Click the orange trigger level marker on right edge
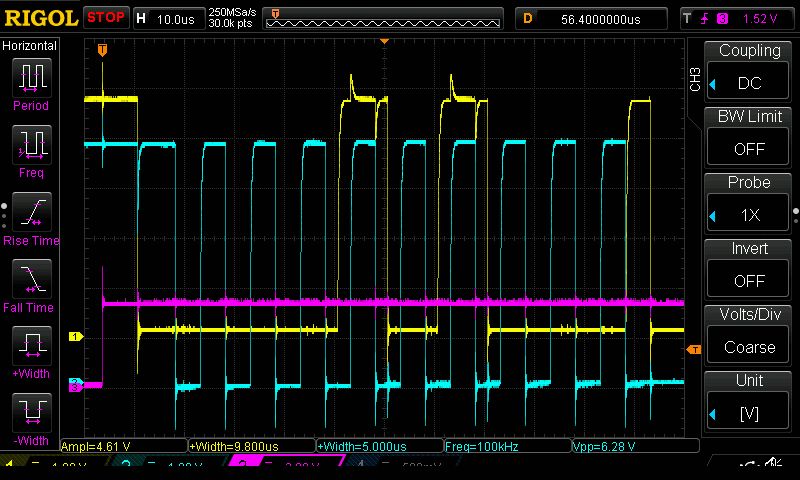This screenshot has height=480, width=800. (693, 348)
